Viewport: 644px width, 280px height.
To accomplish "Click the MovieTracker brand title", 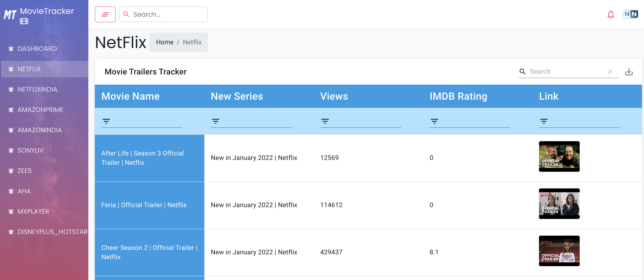I will point(47,11).
